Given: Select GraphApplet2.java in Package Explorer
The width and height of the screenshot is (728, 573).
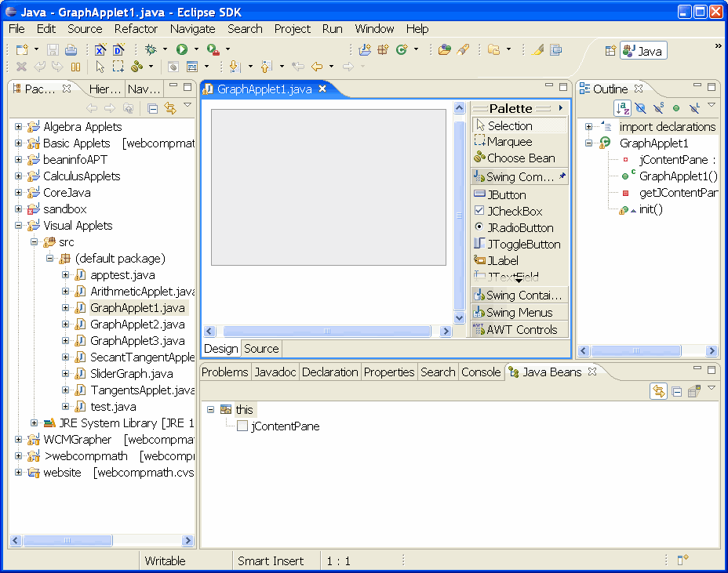Looking at the screenshot, I should pos(137,324).
